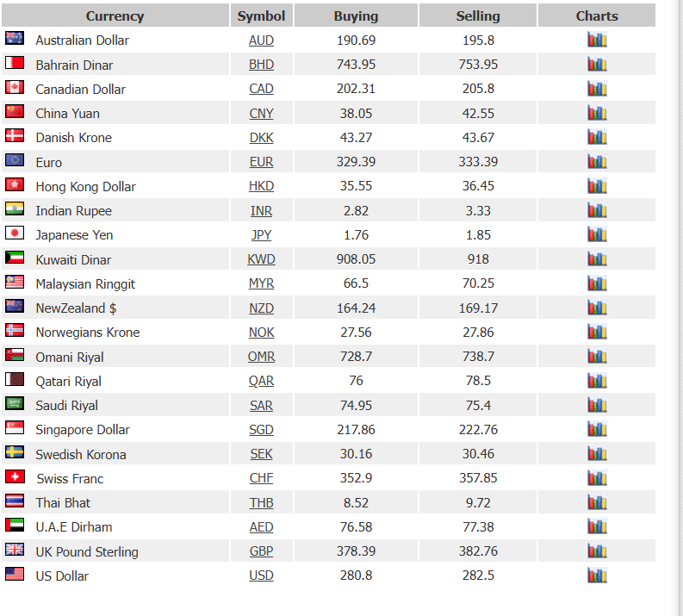Viewport: 683px width, 616px height.
Task: View chart for Japanese Yen
Action: (x=597, y=234)
